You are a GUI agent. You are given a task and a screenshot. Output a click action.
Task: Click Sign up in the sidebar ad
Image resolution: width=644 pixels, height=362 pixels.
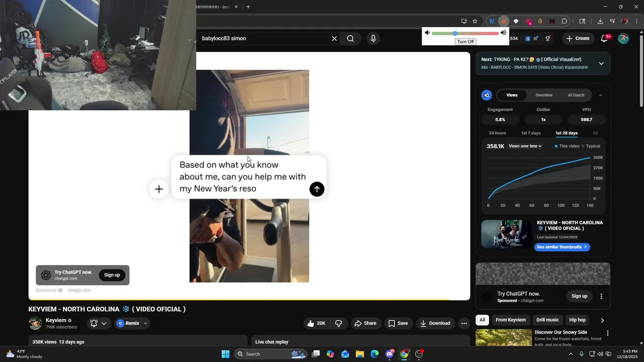579,296
